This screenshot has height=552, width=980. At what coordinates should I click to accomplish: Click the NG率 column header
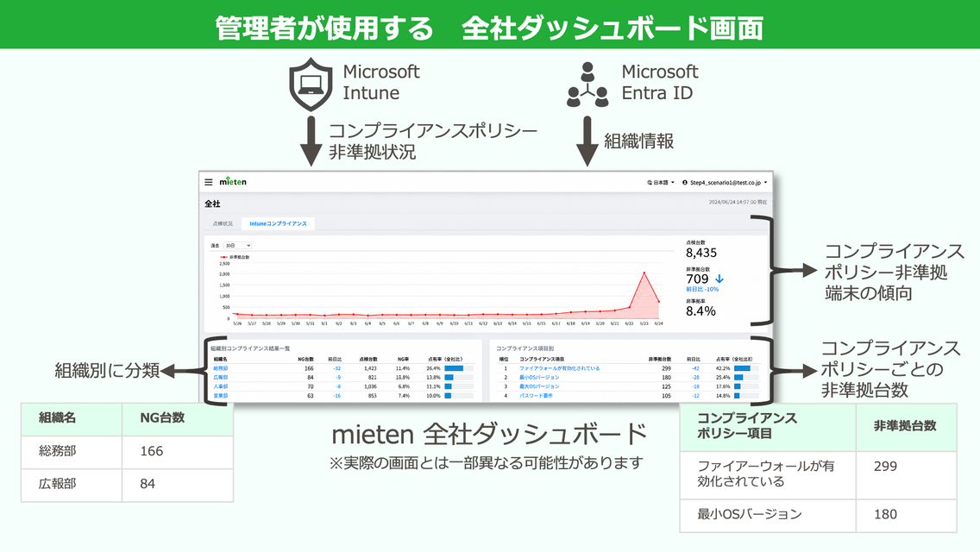(403, 360)
